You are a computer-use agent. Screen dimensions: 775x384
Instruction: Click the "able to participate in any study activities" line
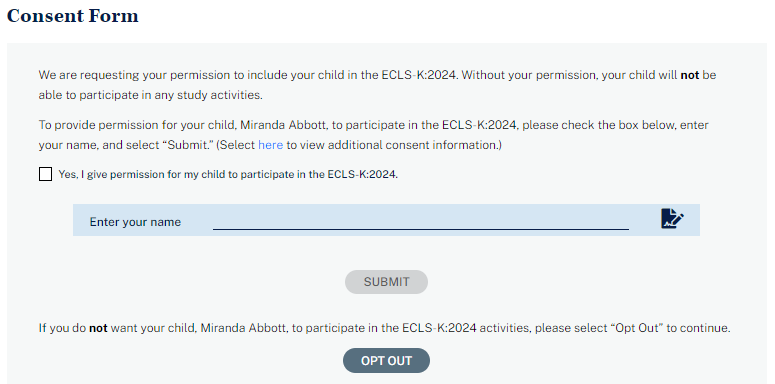pyautogui.click(x=151, y=95)
